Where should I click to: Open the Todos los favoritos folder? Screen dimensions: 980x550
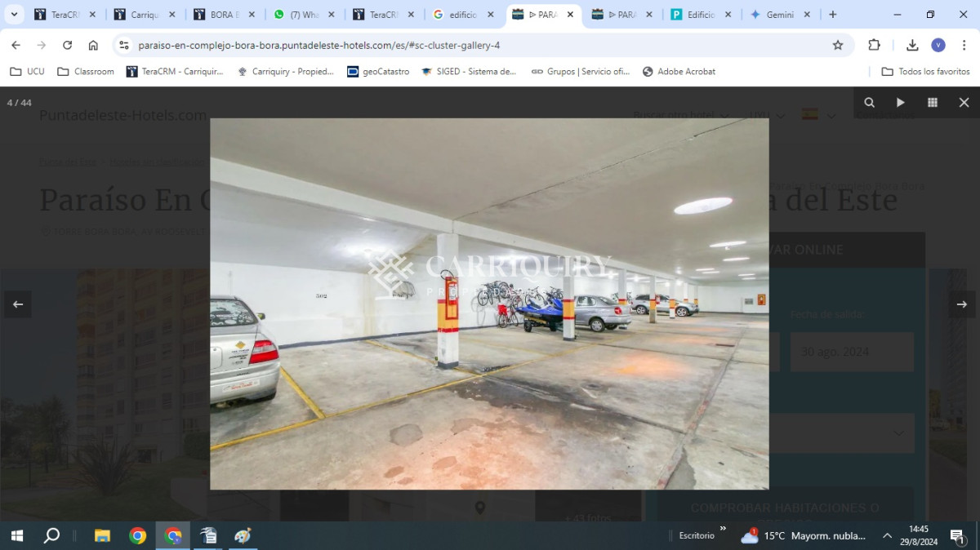click(926, 72)
